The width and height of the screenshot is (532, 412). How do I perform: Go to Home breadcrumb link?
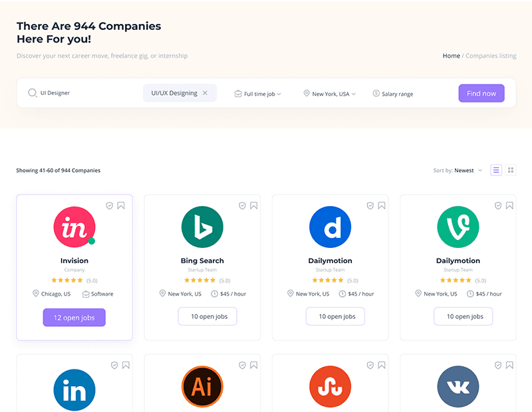click(451, 56)
